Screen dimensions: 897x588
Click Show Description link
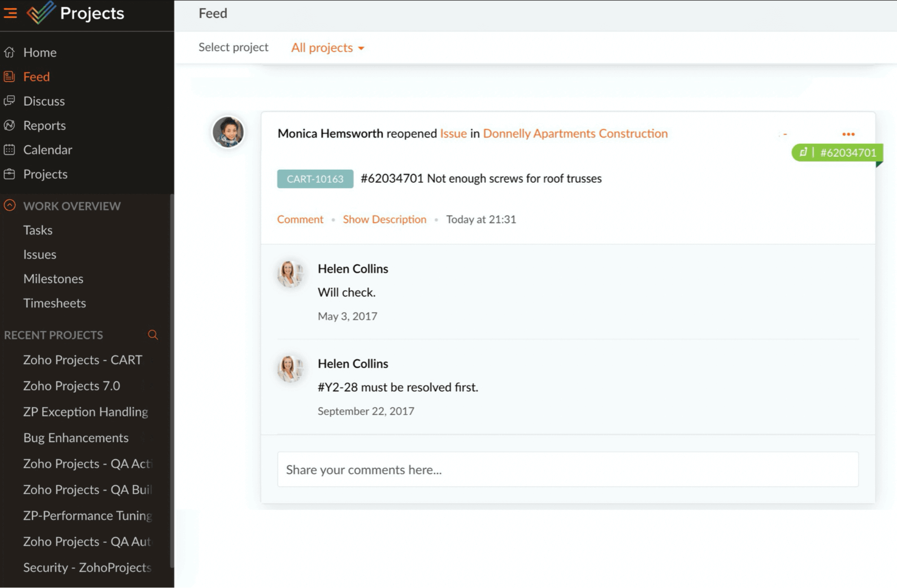tap(384, 219)
